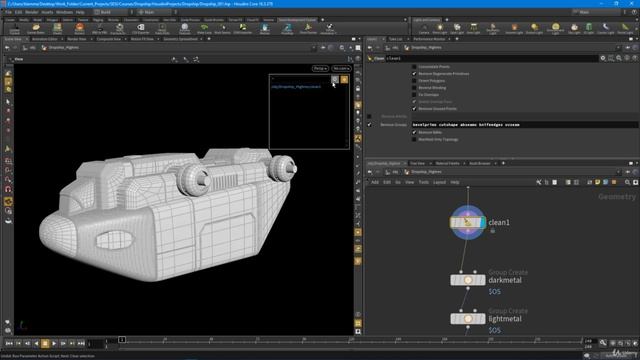The height and width of the screenshot is (360, 640).
Task: Switch to the Render View tab
Action: (77, 39)
